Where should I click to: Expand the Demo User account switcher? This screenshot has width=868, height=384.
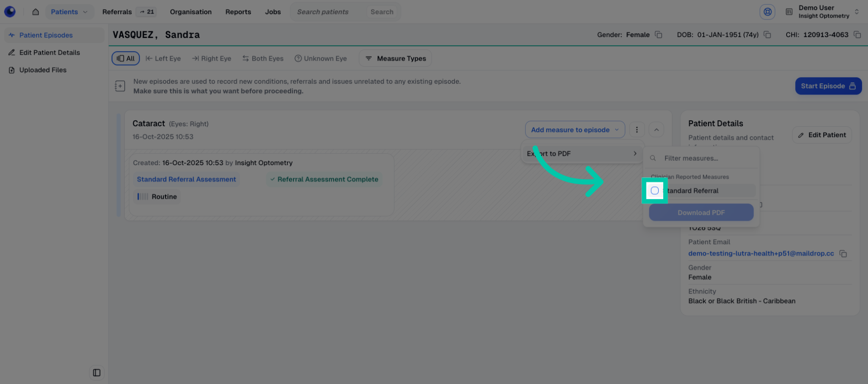pyautogui.click(x=857, y=12)
